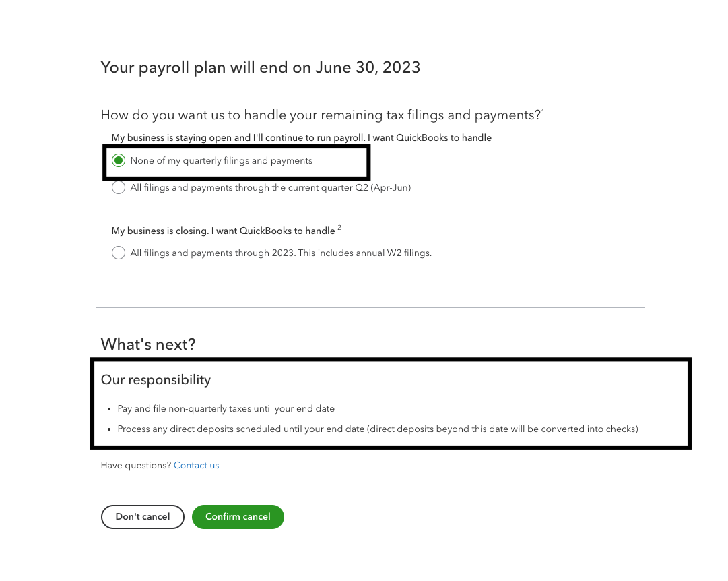Click footnote 1 superscript after payments question
This screenshot has height=581, width=728.
tap(543, 111)
